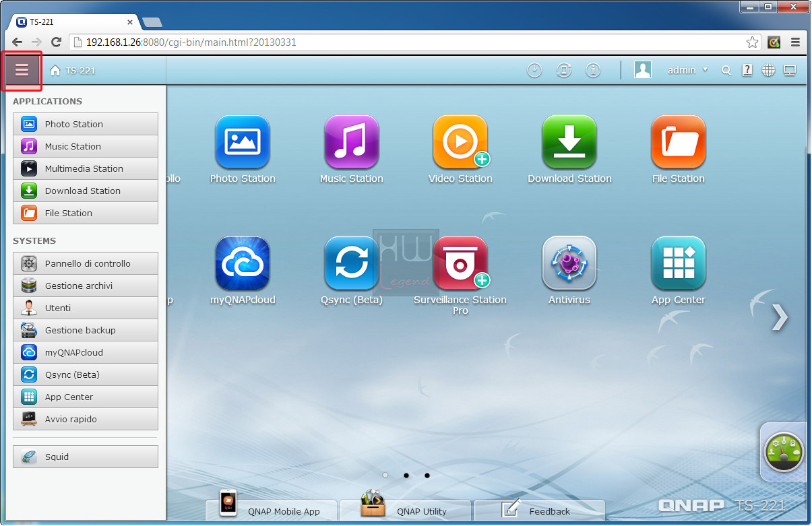Click the Feedback button

click(539, 509)
